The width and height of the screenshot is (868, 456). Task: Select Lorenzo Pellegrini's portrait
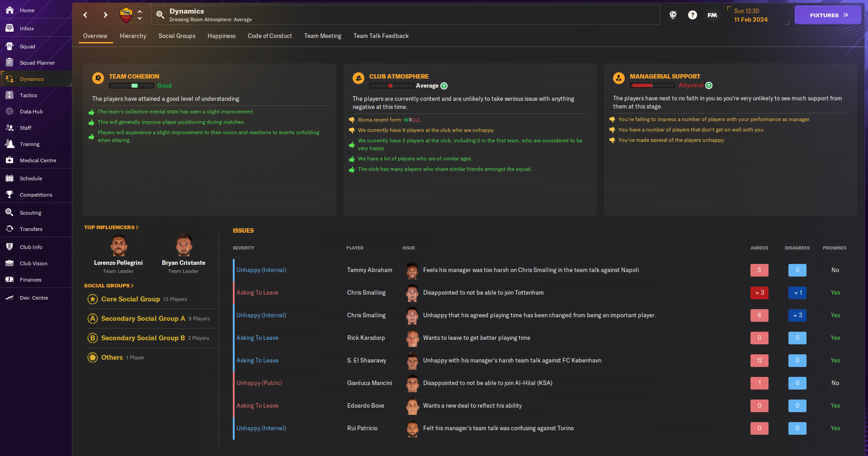(x=118, y=245)
